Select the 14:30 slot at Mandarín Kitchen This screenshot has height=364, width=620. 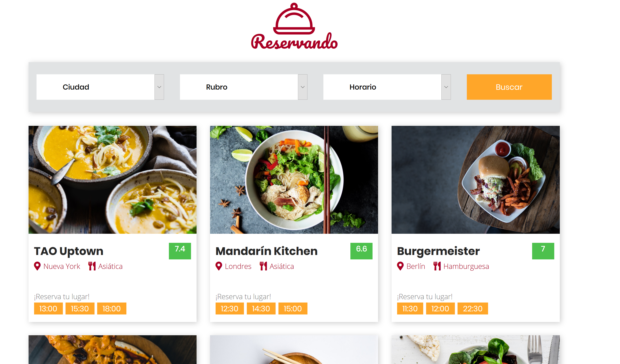(x=261, y=308)
